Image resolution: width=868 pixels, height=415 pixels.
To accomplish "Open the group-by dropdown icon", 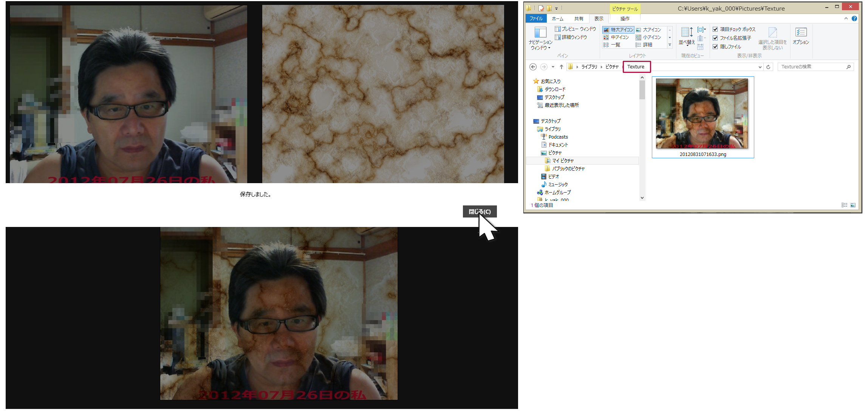I will (x=701, y=29).
